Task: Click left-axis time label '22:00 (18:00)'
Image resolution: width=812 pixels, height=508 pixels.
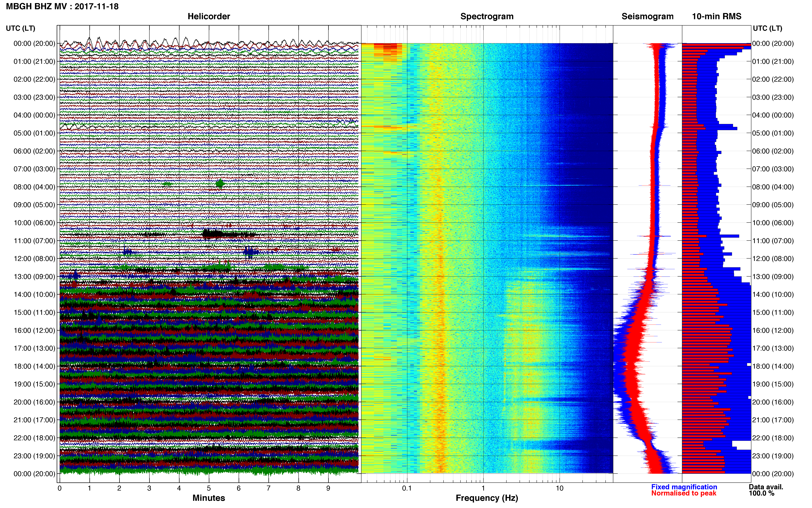Action: click(x=34, y=438)
